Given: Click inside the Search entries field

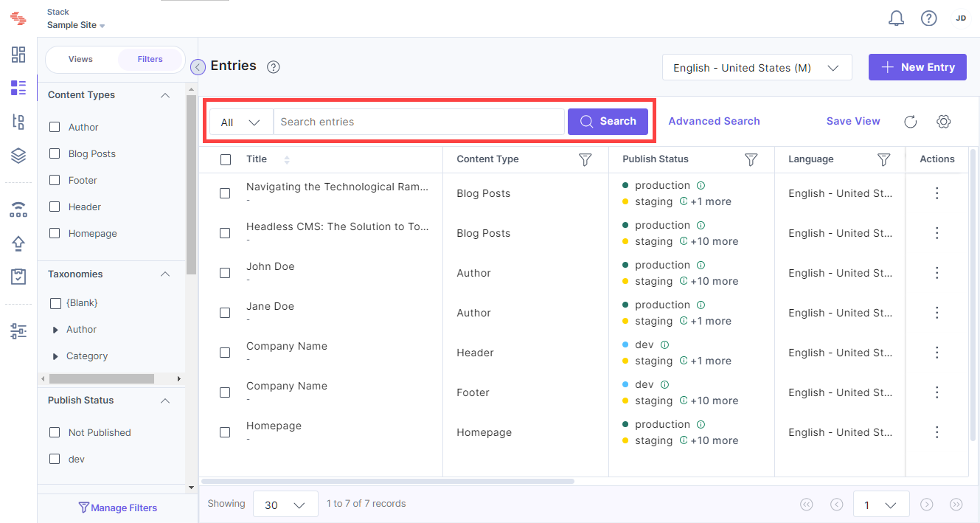Looking at the screenshot, I should click(x=419, y=122).
